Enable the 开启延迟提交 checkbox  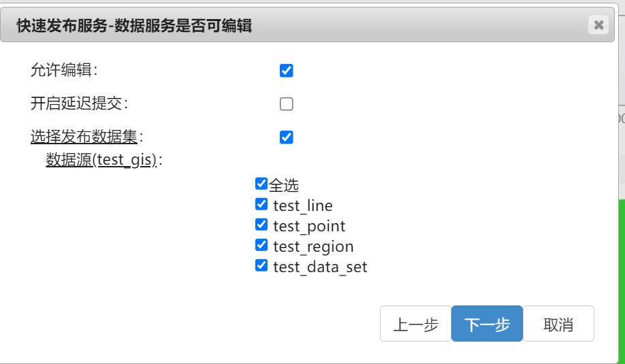pyautogui.click(x=286, y=104)
